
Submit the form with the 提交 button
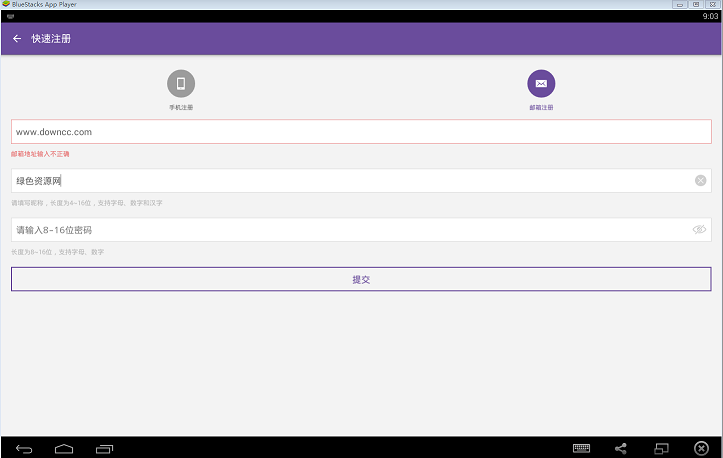click(361, 279)
